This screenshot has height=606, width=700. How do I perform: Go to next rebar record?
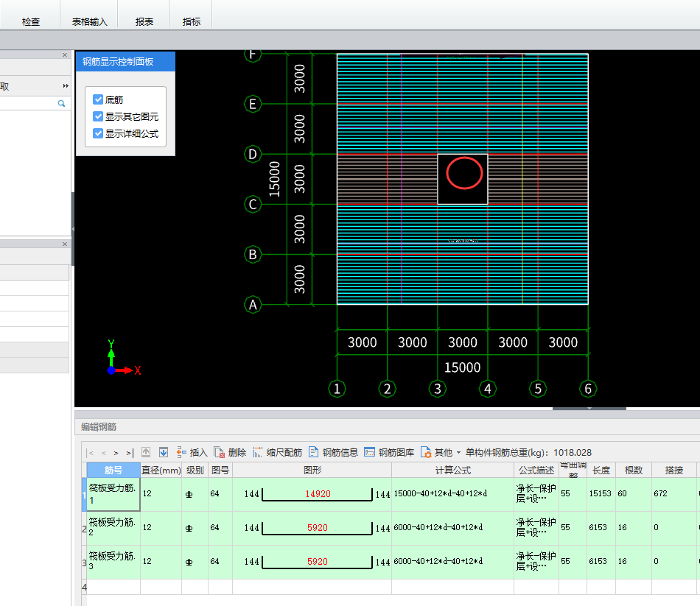116,453
